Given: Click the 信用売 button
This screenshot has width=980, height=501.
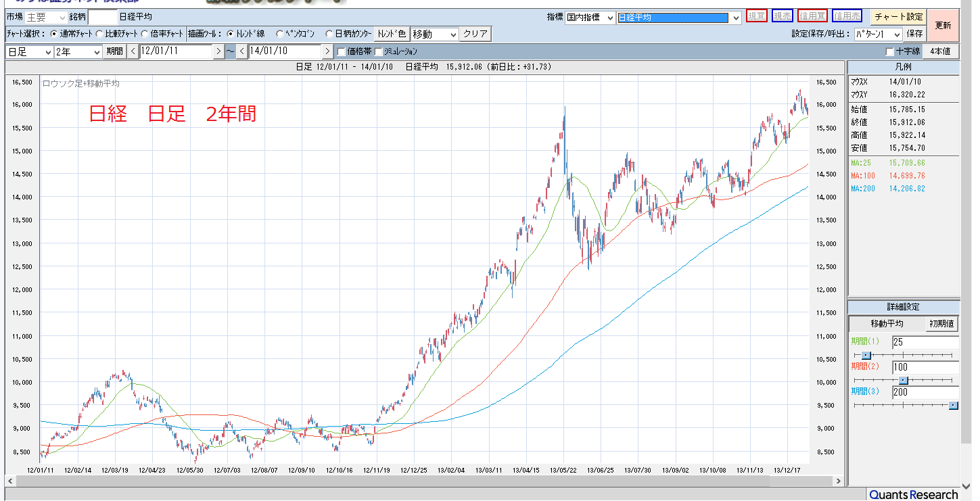Looking at the screenshot, I should coord(847,17).
